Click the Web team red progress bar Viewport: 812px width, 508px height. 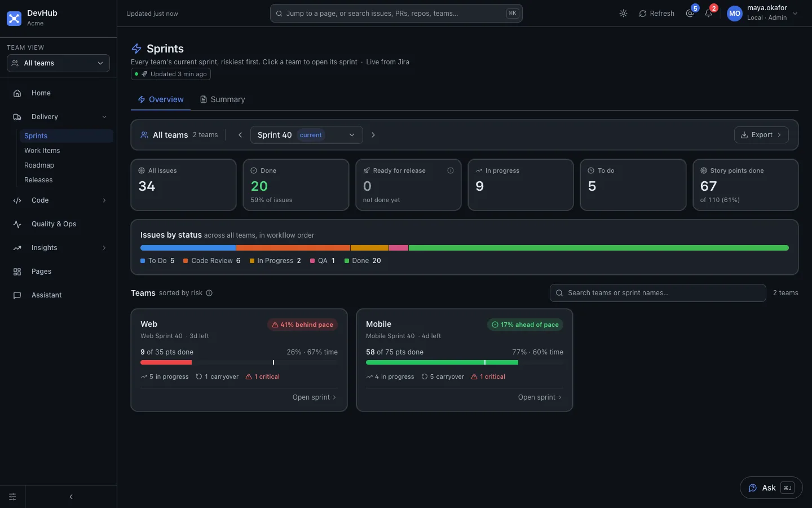point(166,362)
